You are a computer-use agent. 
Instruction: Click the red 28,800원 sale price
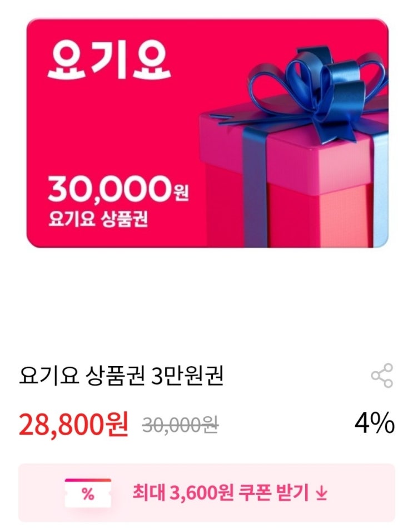73,424
